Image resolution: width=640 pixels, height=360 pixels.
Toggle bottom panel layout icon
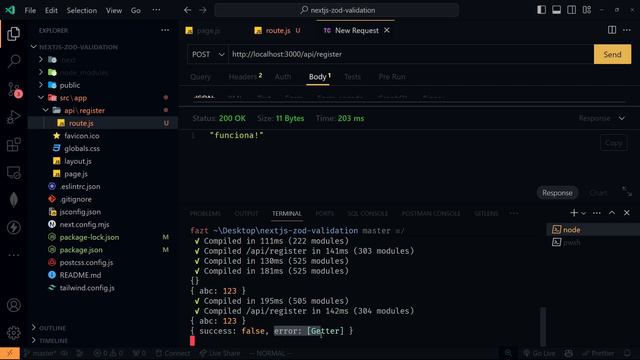[x=556, y=10]
